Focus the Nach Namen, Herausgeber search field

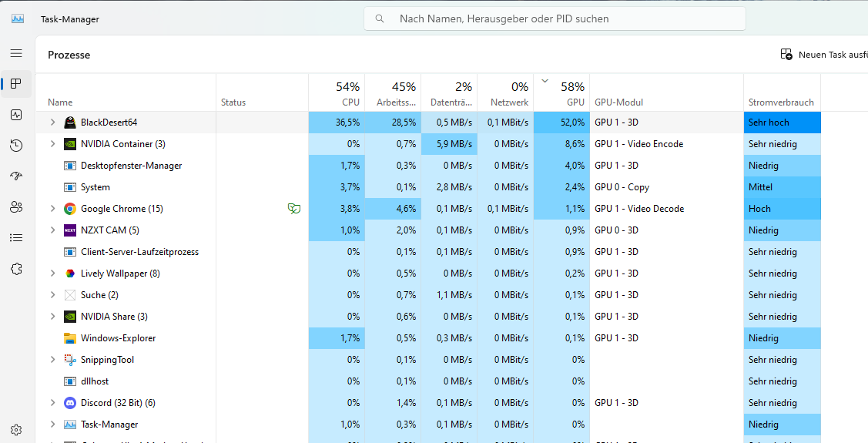coord(555,18)
